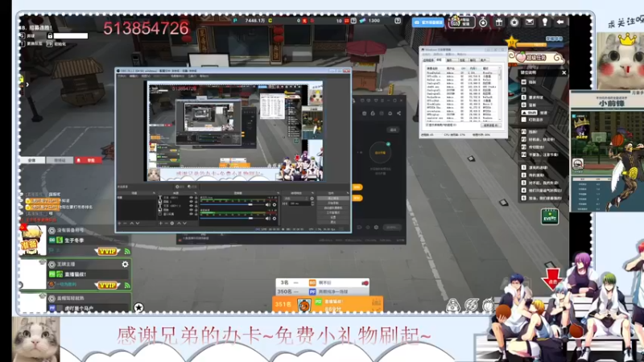Screen dimensions: 644x362
Task: Open the gift box icon in game toolbar
Action: pos(498,23)
